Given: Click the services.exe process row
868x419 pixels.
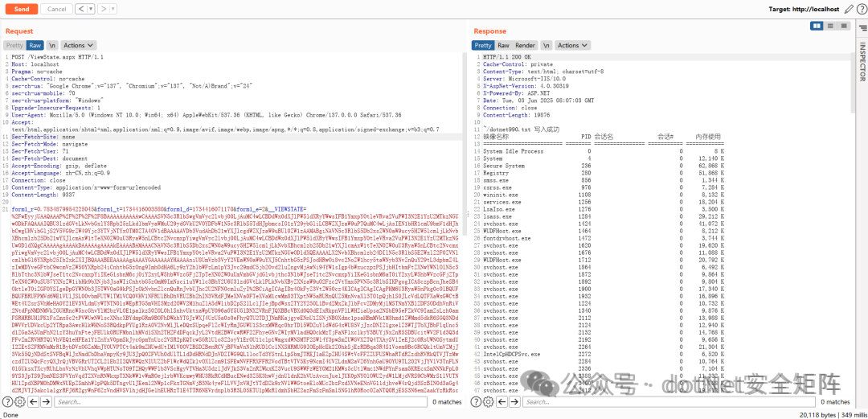Looking at the screenshot, I should pos(604,202).
